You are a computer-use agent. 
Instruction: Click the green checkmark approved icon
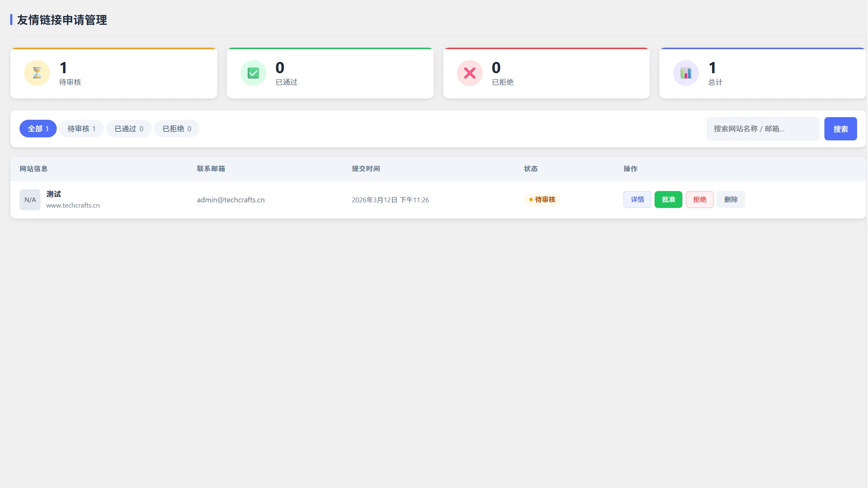coord(253,73)
